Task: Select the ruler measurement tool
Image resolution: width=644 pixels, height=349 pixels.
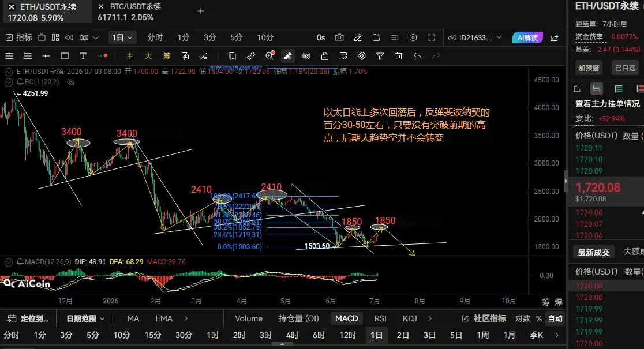Action: point(251,57)
